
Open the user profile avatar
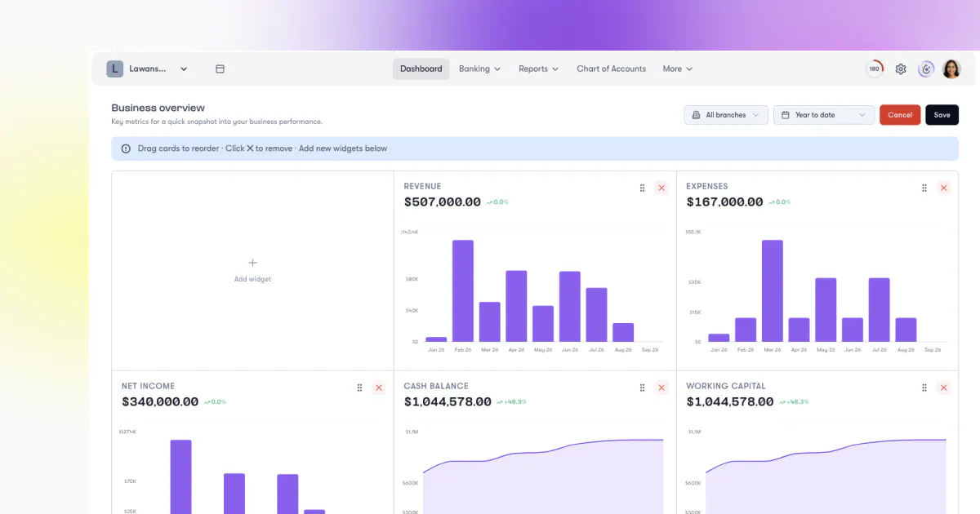tap(951, 69)
